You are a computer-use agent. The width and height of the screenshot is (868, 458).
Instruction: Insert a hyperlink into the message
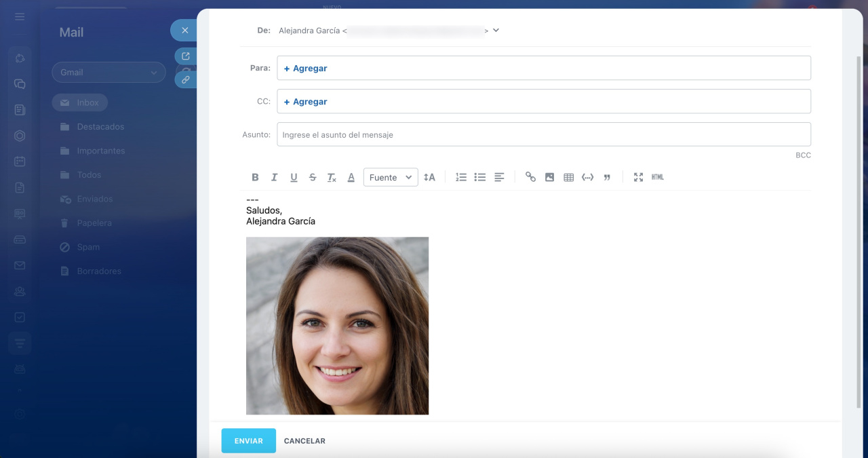click(530, 177)
